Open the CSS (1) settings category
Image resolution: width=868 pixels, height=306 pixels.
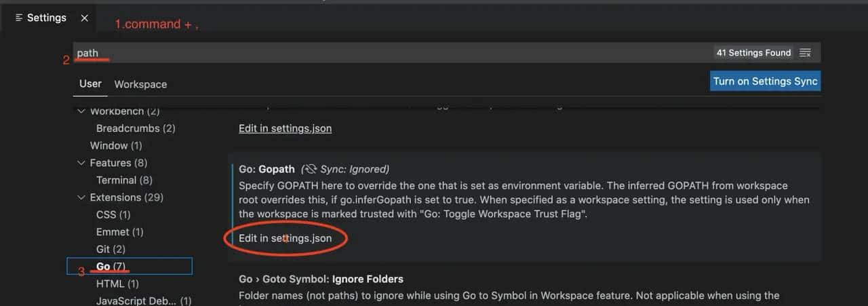[x=113, y=214]
